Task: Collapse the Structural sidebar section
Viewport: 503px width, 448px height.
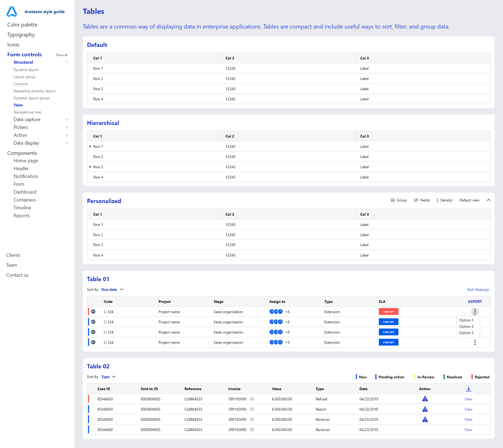Action: pyautogui.click(x=67, y=62)
